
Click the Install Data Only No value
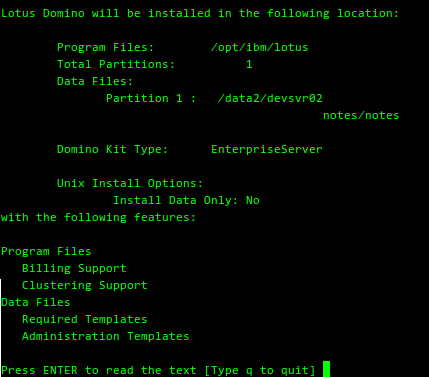[x=253, y=200]
